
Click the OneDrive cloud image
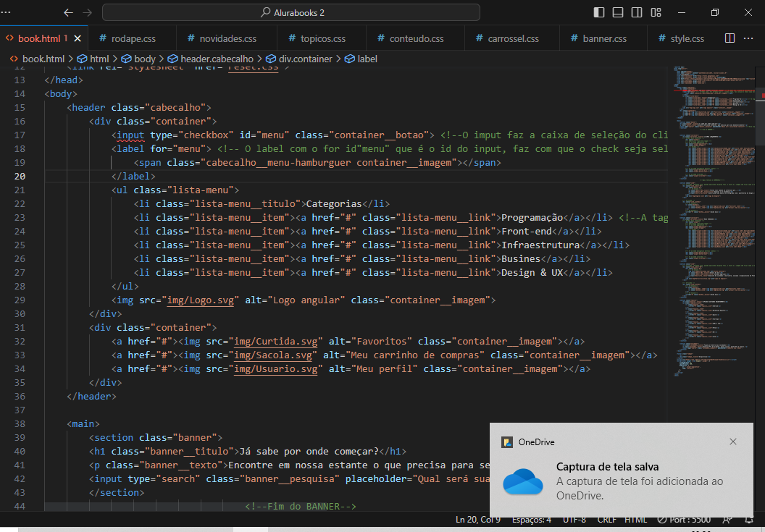click(x=523, y=481)
